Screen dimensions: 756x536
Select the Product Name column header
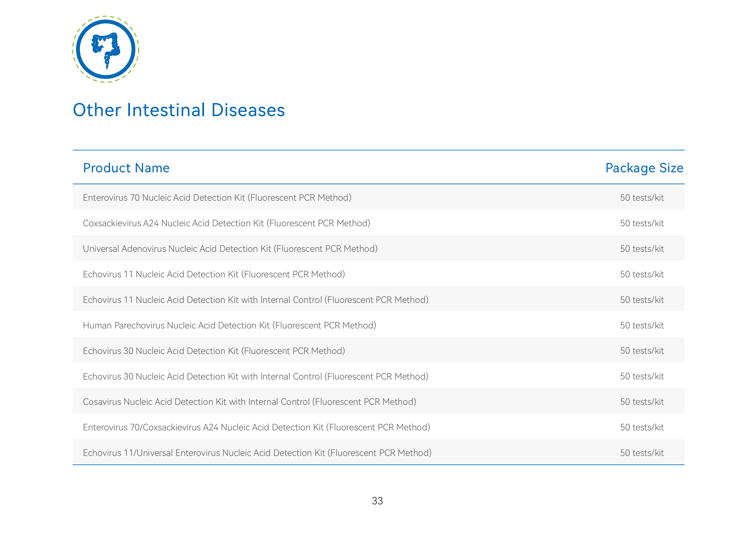(x=126, y=168)
